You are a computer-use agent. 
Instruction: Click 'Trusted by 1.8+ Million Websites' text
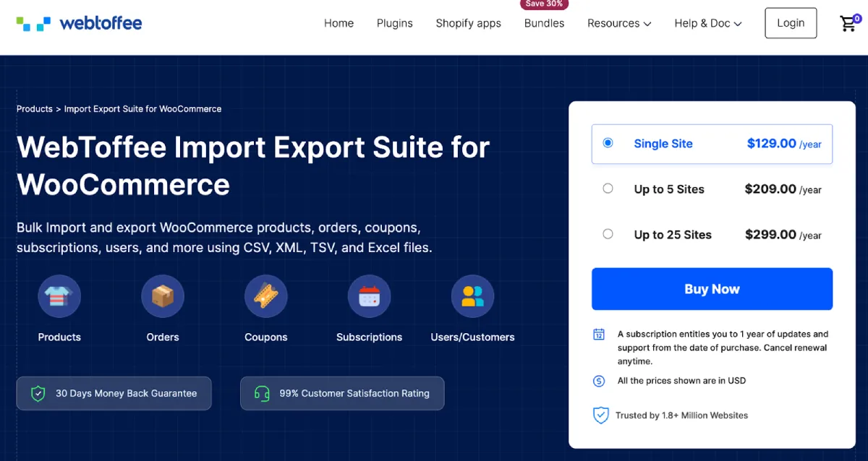(x=681, y=415)
